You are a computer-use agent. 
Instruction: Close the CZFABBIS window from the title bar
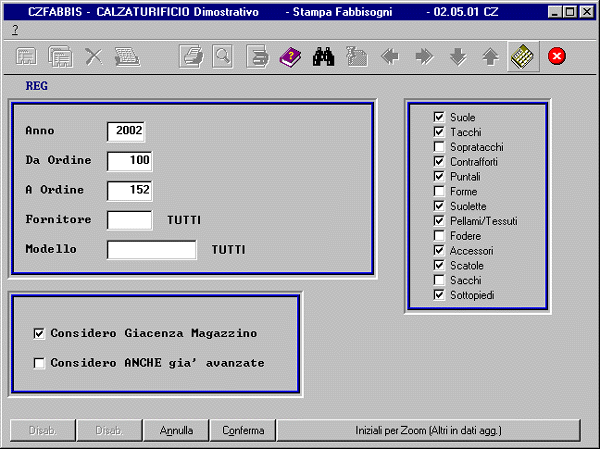(586, 12)
